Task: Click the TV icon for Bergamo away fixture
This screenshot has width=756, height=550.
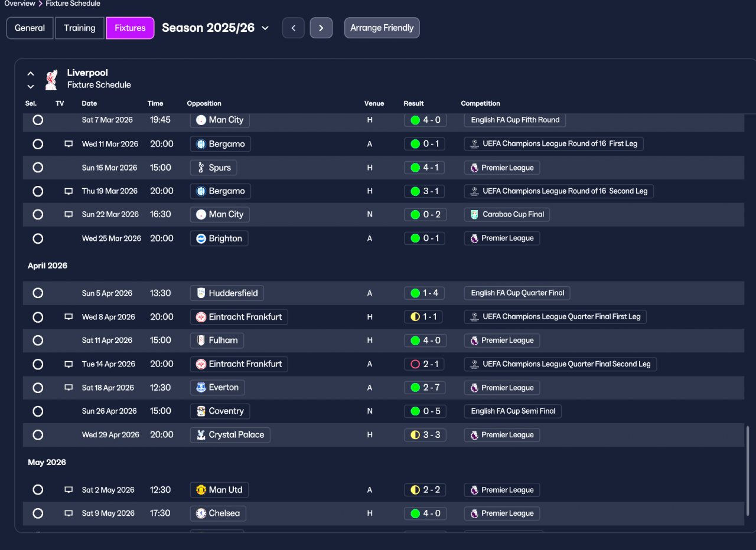Action: [69, 144]
